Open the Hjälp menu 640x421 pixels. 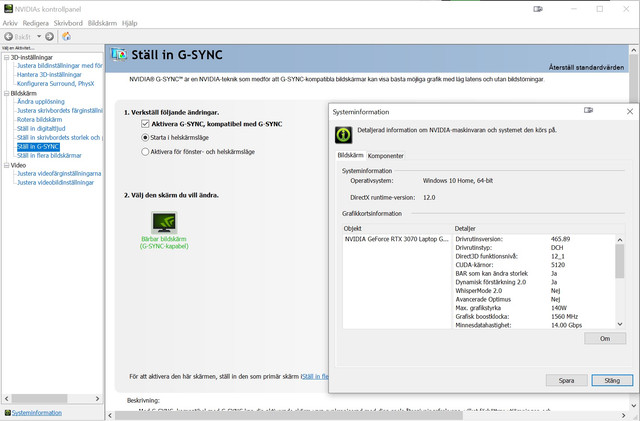pos(129,23)
